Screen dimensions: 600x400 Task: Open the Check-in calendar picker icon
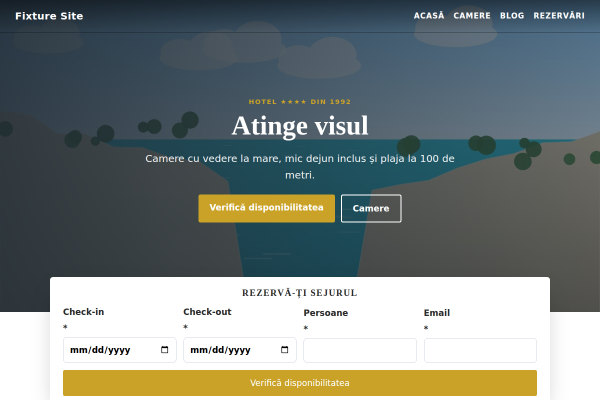point(165,349)
